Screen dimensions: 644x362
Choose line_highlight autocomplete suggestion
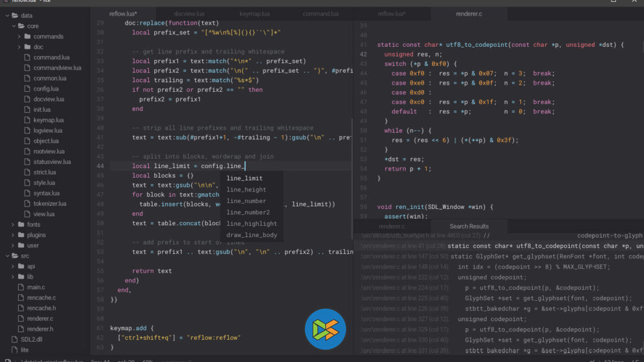[252, 224]
